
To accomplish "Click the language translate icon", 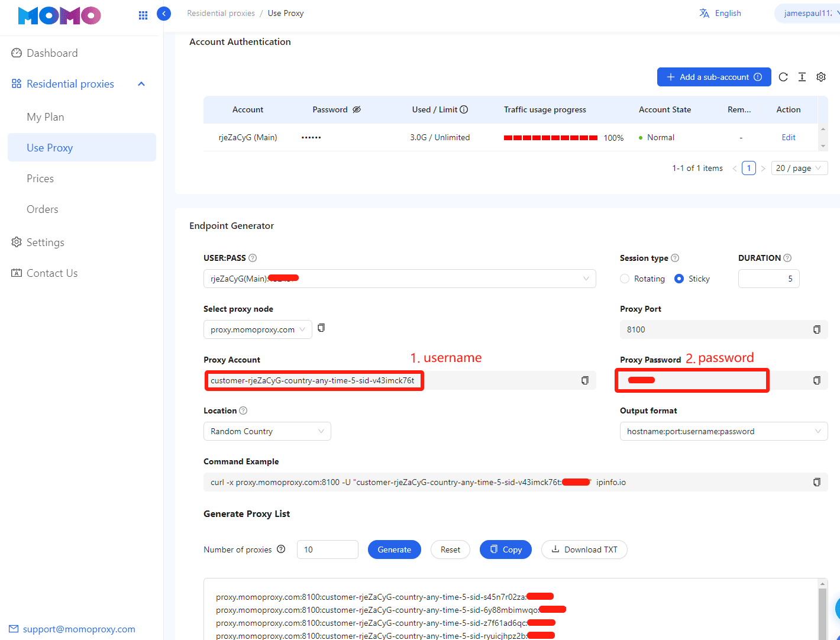I will (x=704, y=13).
